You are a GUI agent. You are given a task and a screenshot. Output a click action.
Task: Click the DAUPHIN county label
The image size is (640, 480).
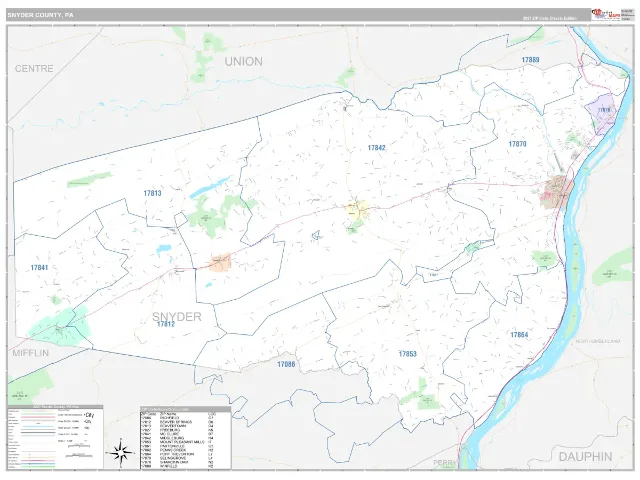585,457
